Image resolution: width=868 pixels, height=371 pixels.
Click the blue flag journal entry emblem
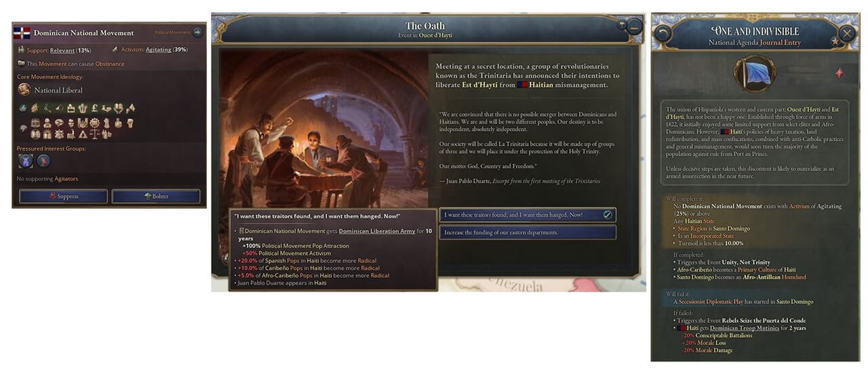(x=754, y=73)
